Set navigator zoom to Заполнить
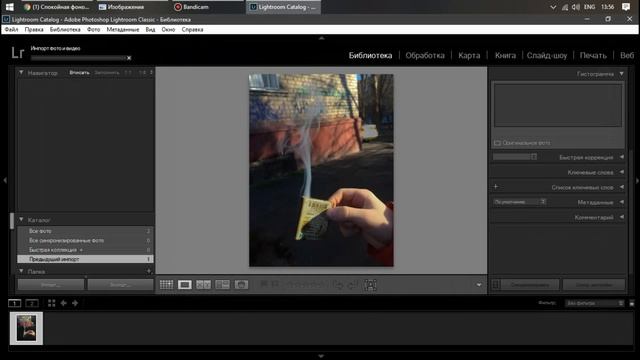The image size is (640, 360). click(x=107, y=73)
